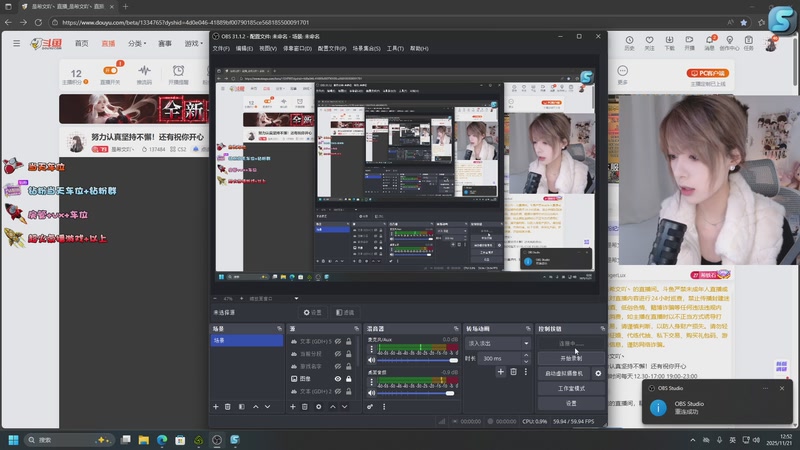
Task: Move scene up in scenes panel
Action: coord(256,407)
